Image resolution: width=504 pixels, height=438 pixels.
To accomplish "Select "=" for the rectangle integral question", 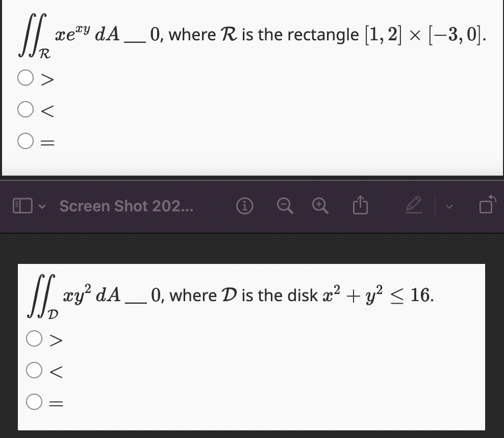I will [x=25, y=141].
